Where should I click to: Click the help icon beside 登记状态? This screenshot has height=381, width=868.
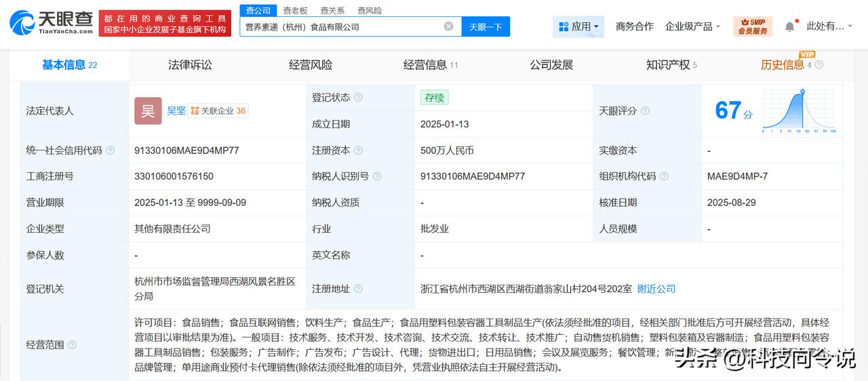click(x=358, y=98)
